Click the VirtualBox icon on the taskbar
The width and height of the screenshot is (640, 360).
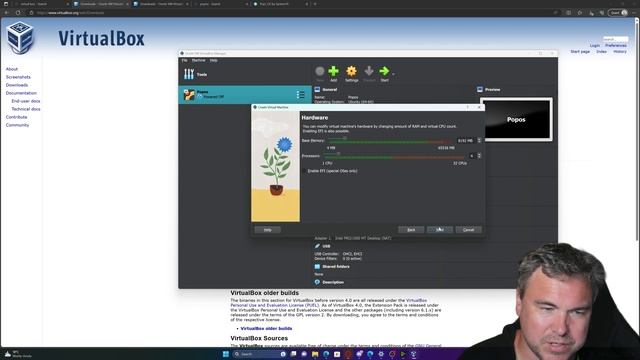413,354
